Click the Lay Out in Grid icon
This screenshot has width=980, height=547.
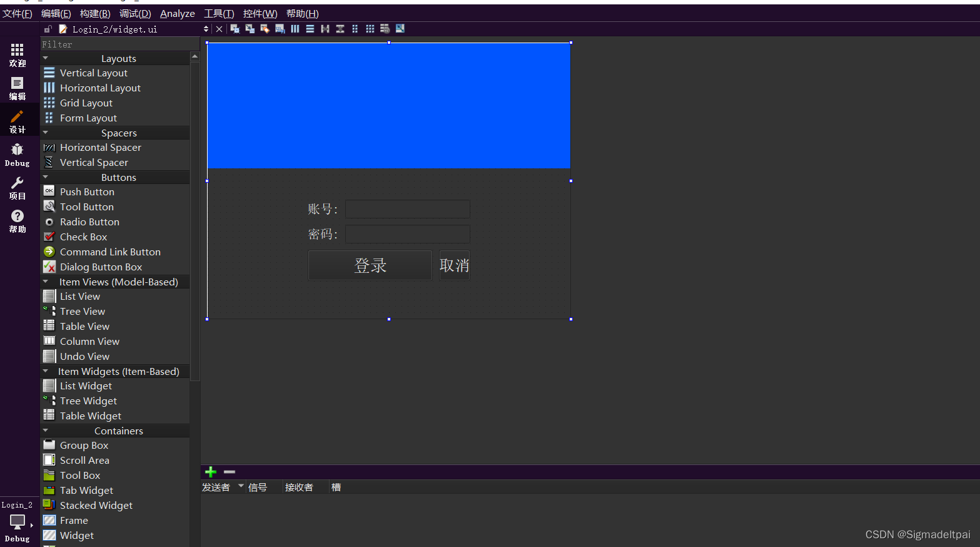tap(370, 28)
